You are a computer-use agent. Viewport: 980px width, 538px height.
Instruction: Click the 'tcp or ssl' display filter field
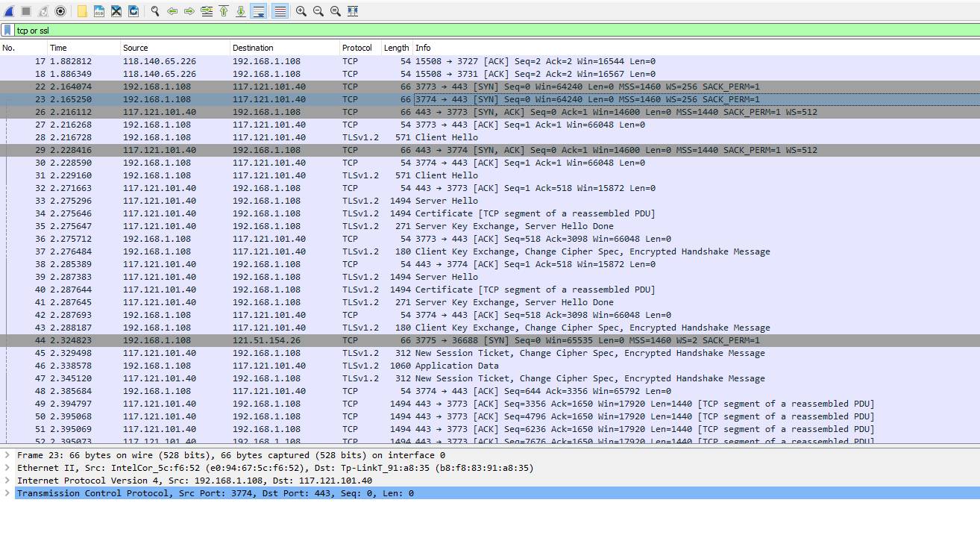(447, 31)
